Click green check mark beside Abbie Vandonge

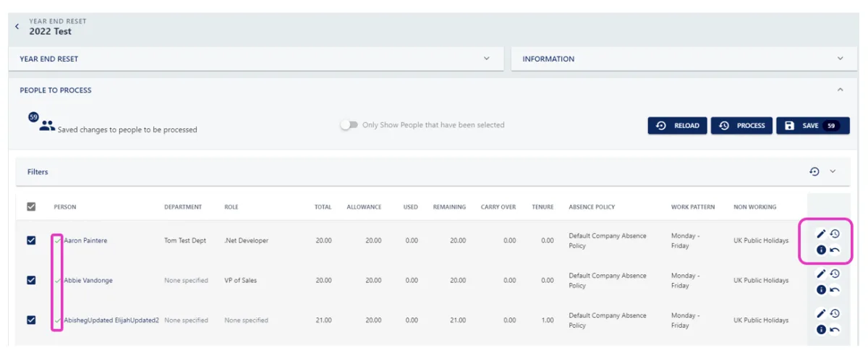pyautogui.click(x=58, y=280)
